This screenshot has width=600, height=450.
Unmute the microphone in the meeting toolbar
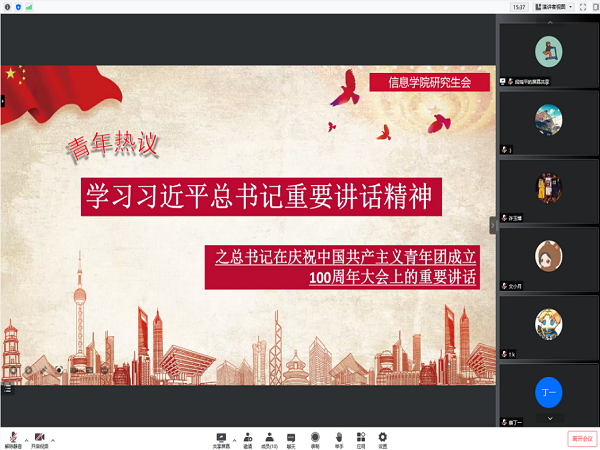coord(13,440)
